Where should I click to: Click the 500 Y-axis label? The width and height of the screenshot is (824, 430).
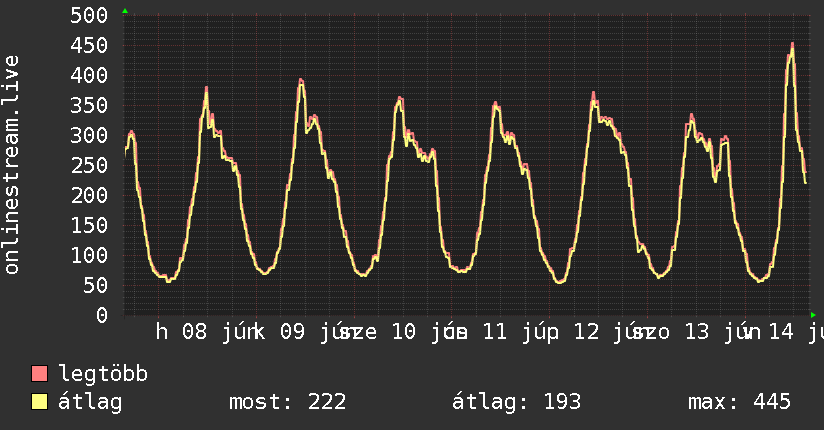(89, 15)
